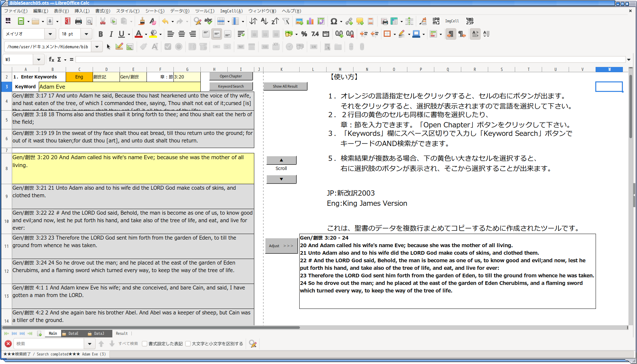Image resolution: width=637 pixels, height=364 pixels.
Task: Open the font name dropdown
Action: coord(50,34)
